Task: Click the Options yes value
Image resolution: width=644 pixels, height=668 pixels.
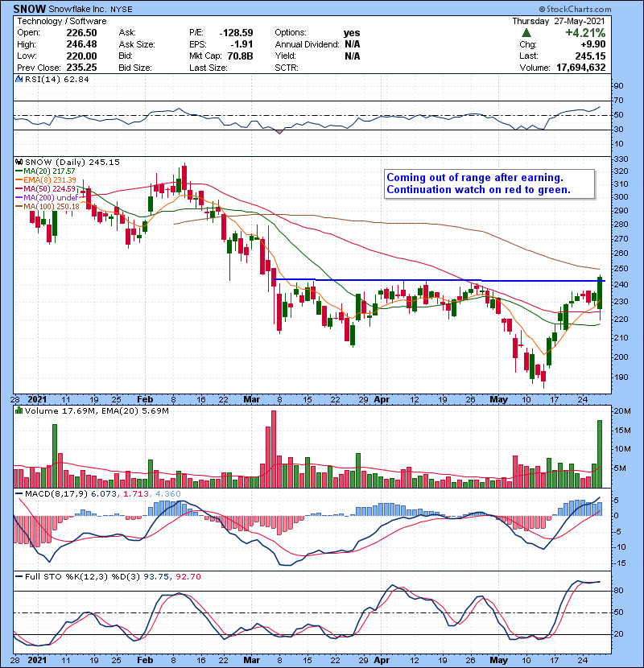Action: (352, 33)
